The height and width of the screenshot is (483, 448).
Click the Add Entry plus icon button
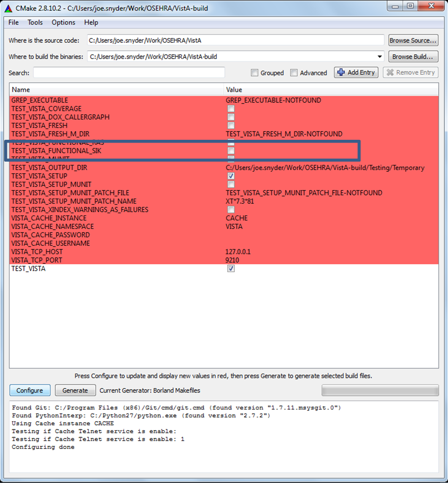pos(356,72)
